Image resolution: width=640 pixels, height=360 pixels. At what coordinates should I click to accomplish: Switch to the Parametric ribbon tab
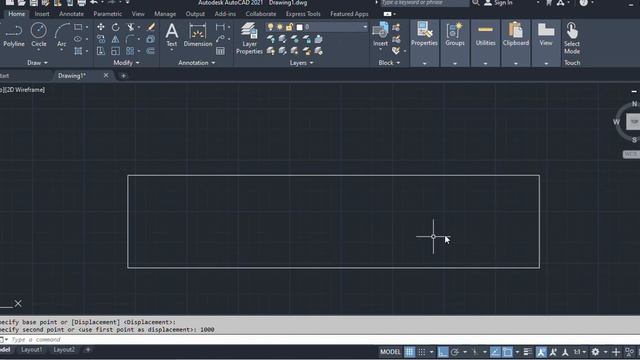coord(107,14)
